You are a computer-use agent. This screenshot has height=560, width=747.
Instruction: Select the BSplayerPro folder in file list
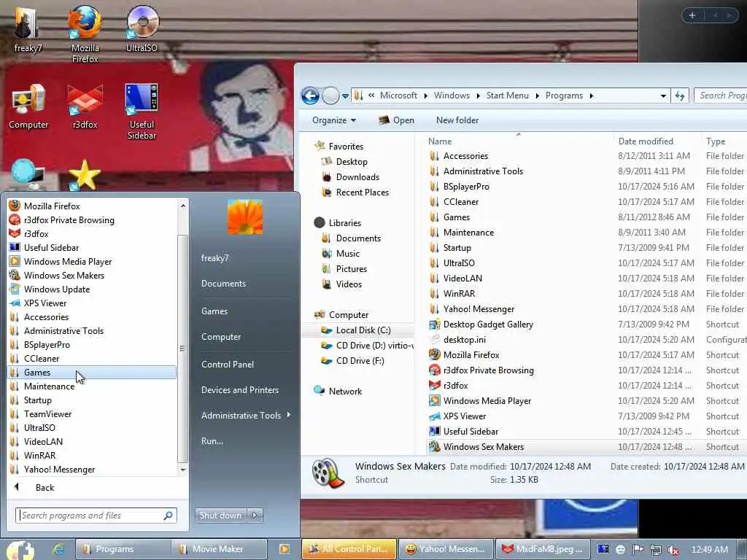(466, 187)
